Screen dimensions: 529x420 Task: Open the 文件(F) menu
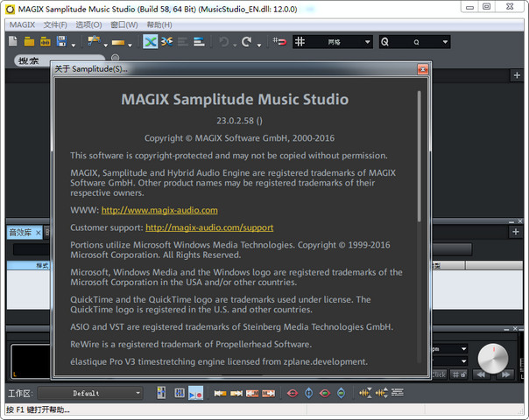pos(55,24)
